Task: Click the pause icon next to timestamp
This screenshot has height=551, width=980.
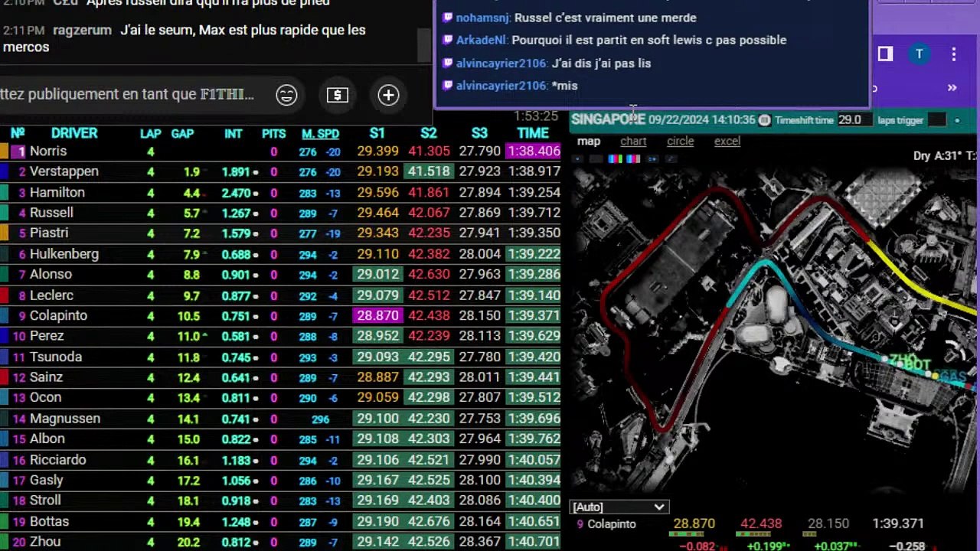Action: pos(764,120)
